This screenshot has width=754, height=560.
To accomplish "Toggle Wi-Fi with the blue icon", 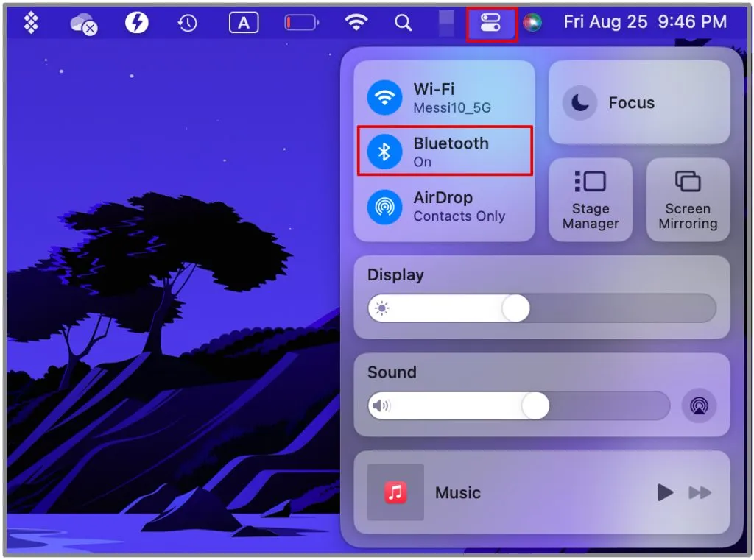I will tap(384, 98).
